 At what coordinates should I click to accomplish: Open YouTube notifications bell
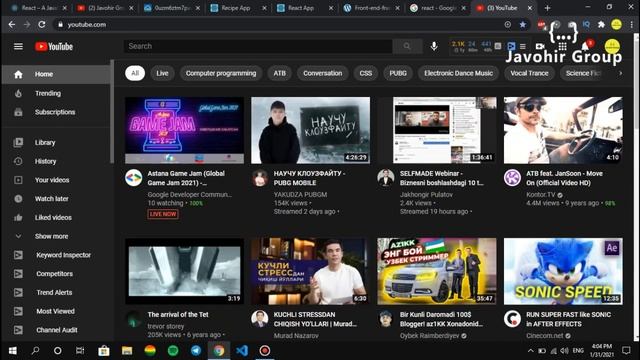click(x=586, y=46)
